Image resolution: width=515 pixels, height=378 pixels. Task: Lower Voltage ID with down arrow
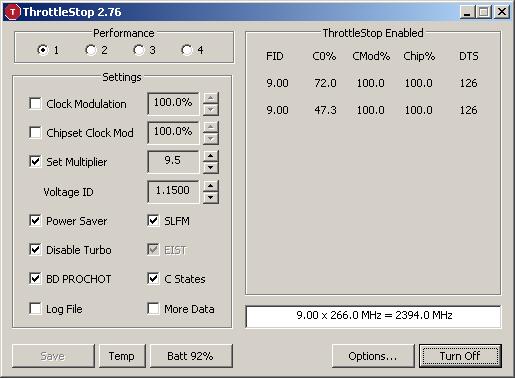pyautogui.click(x=211, y=198)
